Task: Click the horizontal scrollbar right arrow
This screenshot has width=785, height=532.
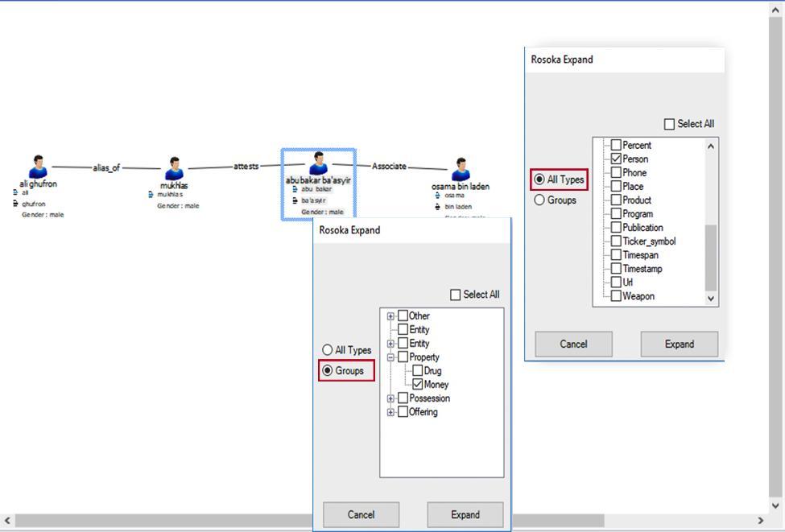Action: point(759,521)
